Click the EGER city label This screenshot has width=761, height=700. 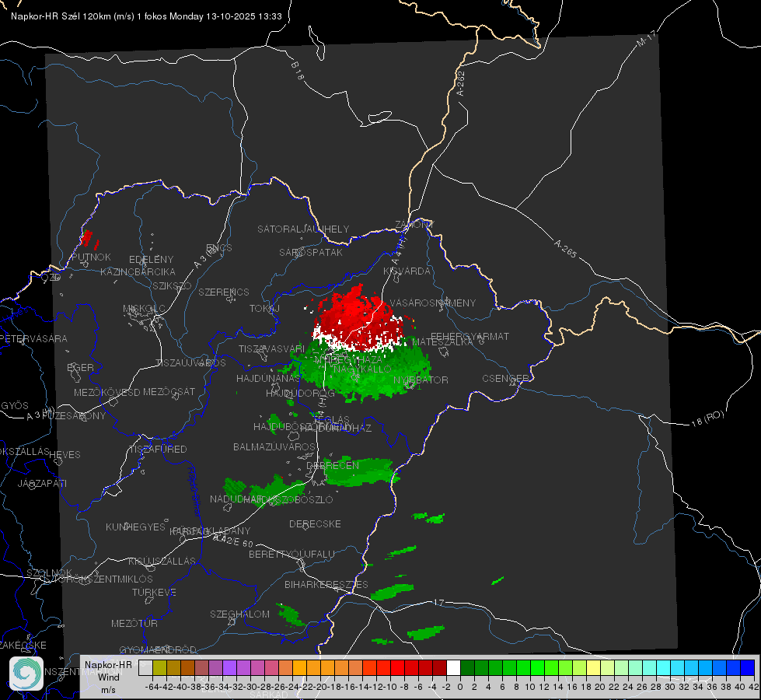[81, 367]
